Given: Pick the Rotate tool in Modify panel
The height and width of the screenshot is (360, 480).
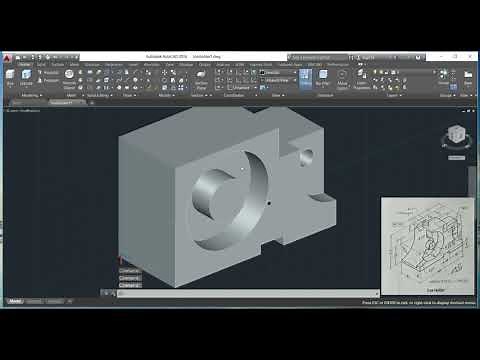Looking at the screenshot, I should pyautogui.click(x=165, y=80).
